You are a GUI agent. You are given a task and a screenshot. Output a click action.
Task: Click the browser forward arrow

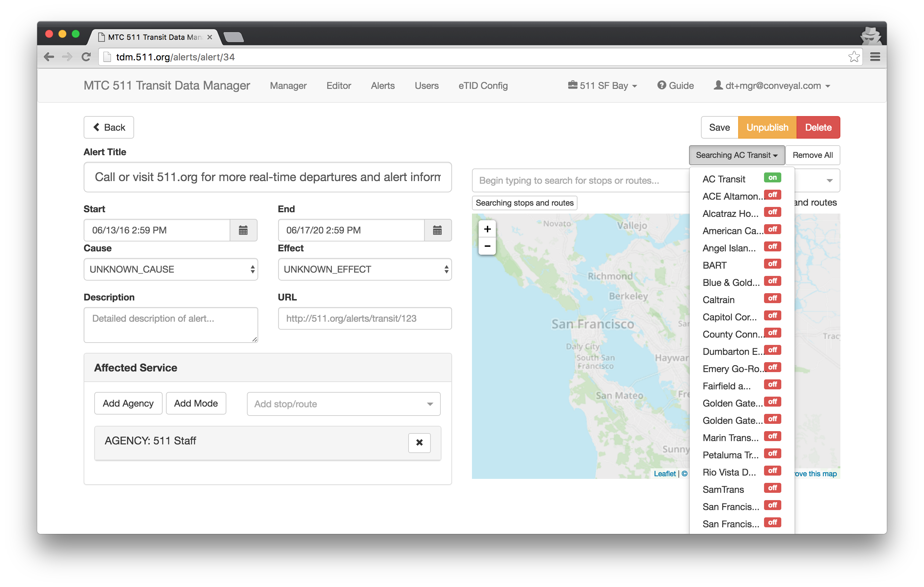pos(67,57)
